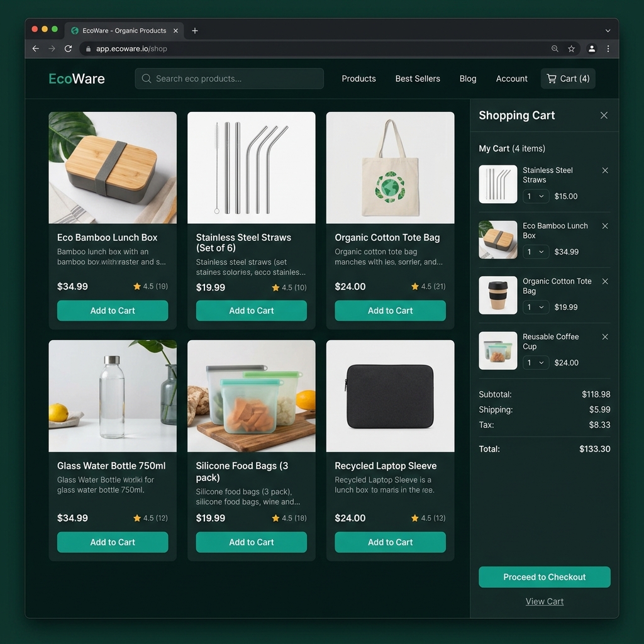Open the Stainless Steel Straws product image
The height and width of the screenshot is (644, 644).
tap(252, 167)
